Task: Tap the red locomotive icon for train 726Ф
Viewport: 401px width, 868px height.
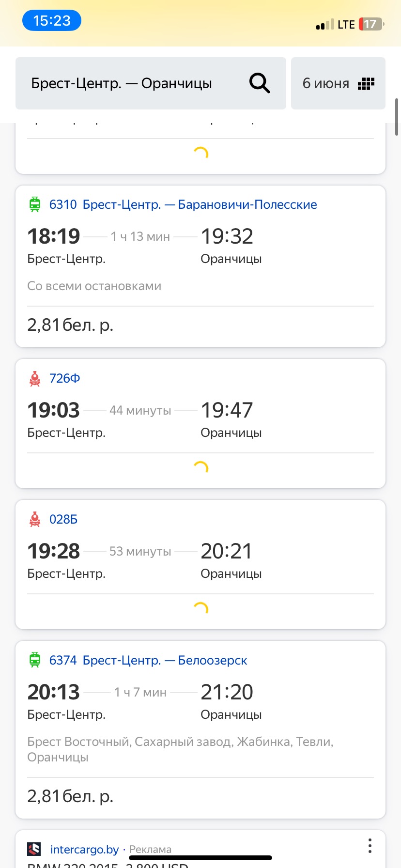Action: 35,378
